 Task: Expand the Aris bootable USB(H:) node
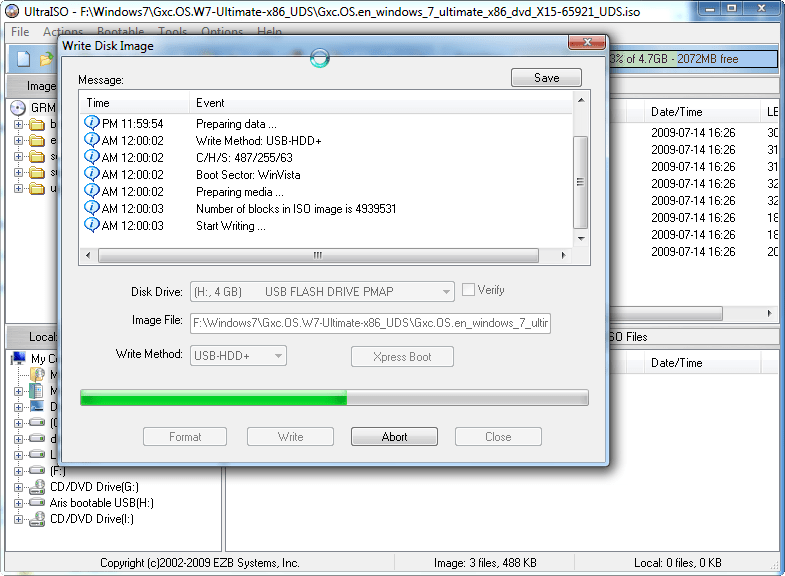click(x=19, y=503)
